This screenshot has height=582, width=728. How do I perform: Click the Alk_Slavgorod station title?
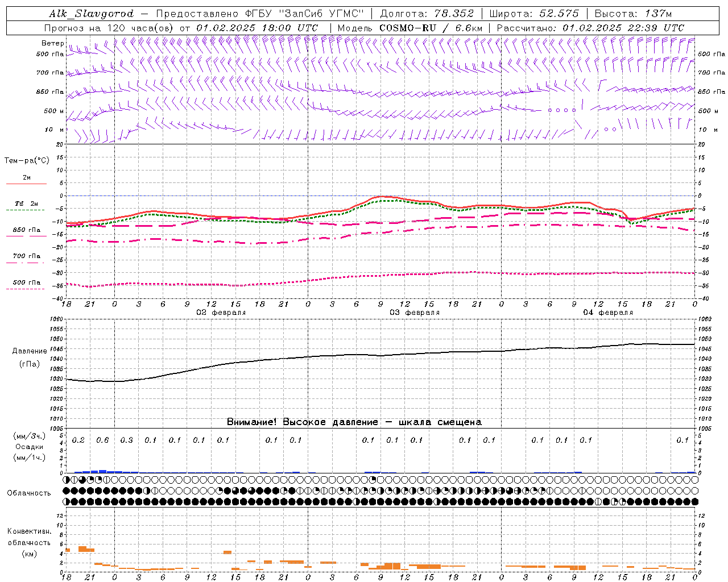point(91,14)
